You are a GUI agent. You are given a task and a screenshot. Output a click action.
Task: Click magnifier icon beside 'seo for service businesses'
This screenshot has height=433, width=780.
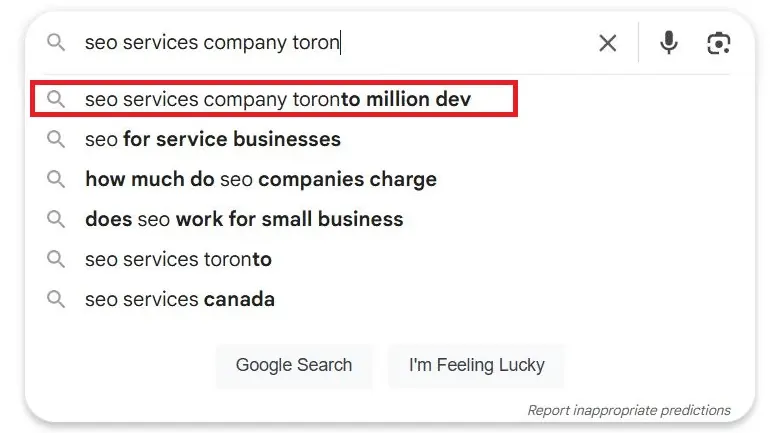tap(56, 139)
